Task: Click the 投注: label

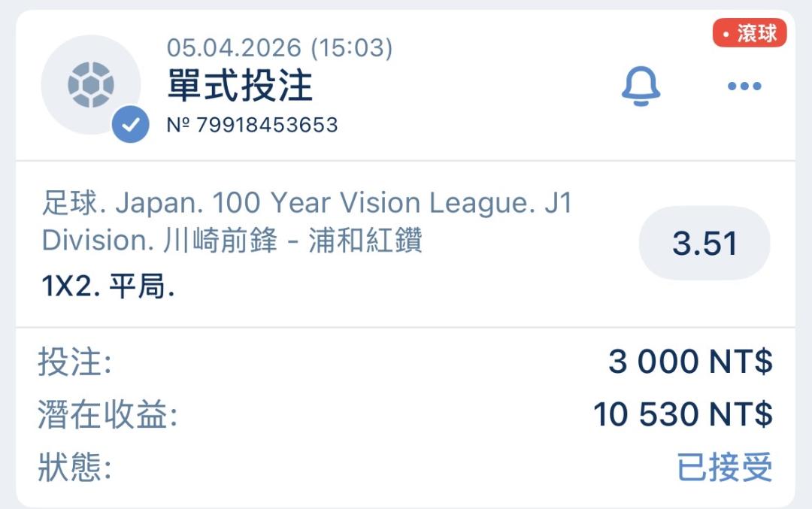Action: point(74,363)
